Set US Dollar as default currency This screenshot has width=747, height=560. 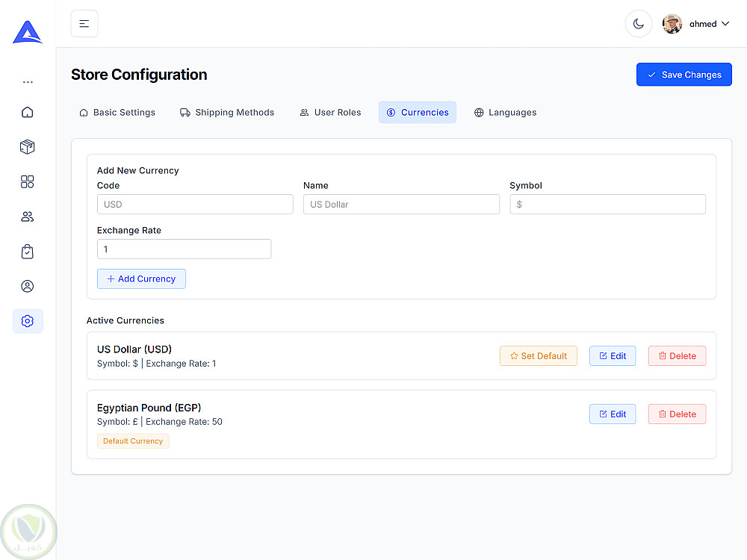pyautogui.click(x=538, y=356)
